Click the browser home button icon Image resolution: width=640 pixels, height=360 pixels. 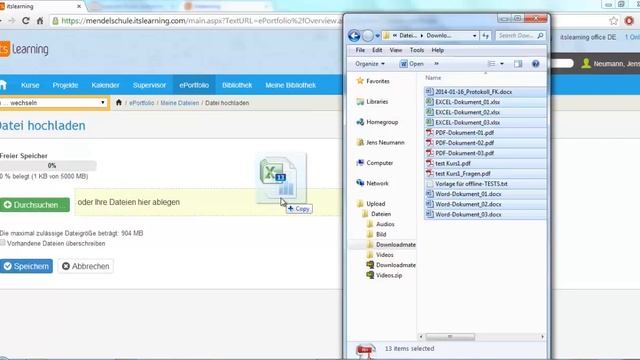click(x=40, y=21)
